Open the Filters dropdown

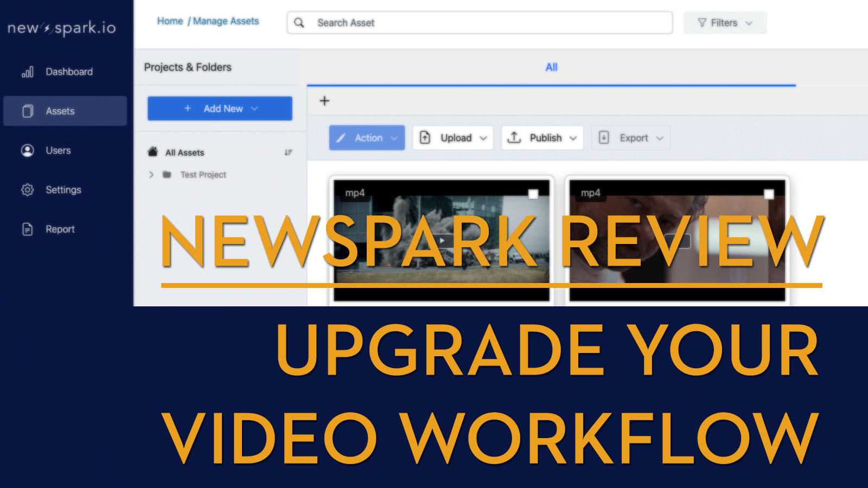(725, 23)
